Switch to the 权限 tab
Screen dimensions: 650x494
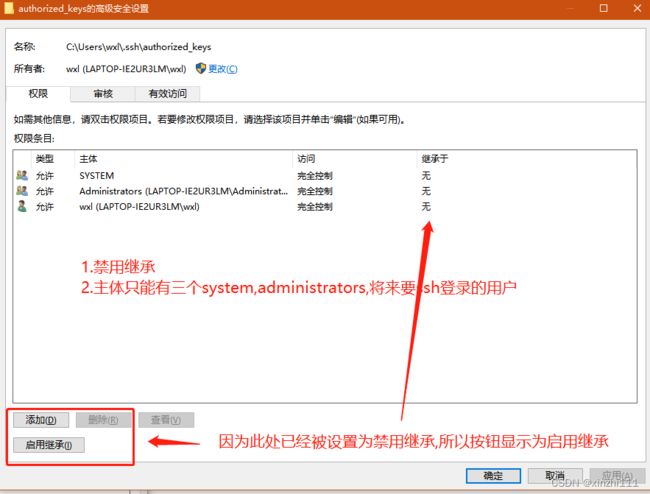(38, 94)
